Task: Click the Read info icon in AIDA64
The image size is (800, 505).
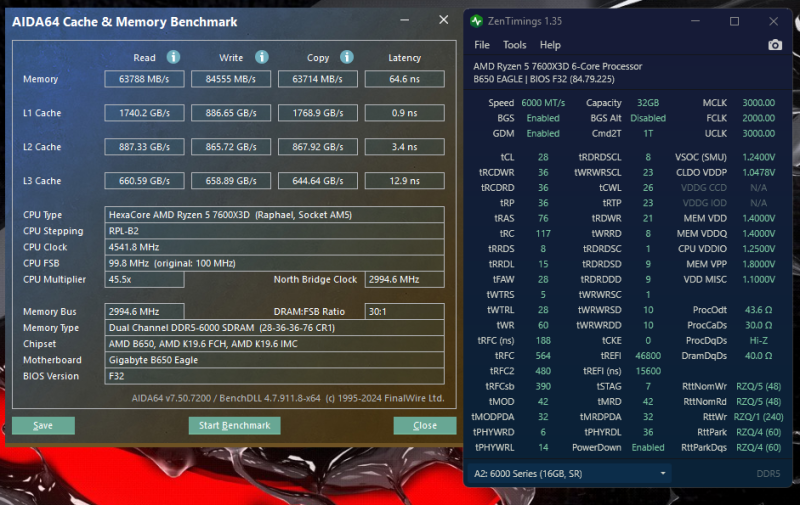Action: point(173,57)
